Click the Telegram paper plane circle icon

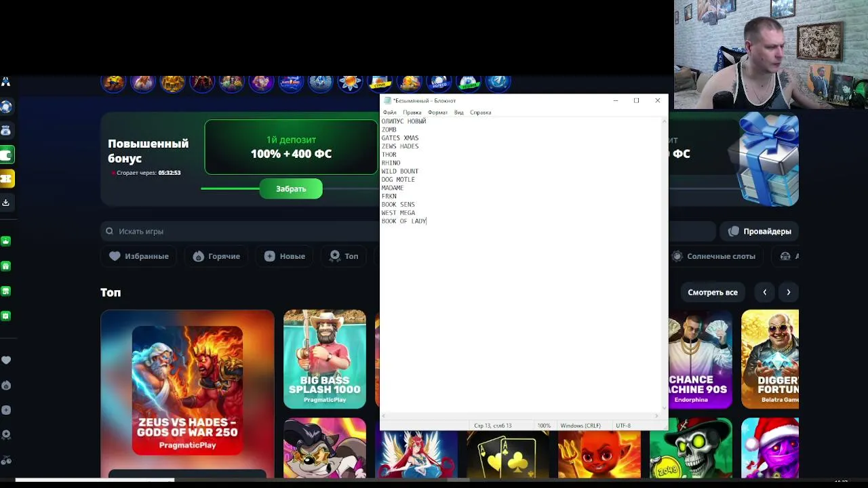click(498, 83)
